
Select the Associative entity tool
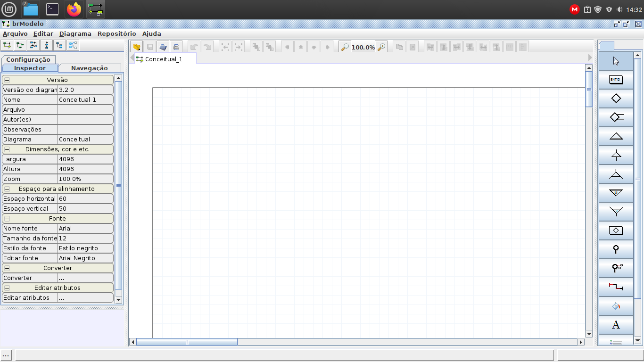pyautogui.click(x=616, y=230)
